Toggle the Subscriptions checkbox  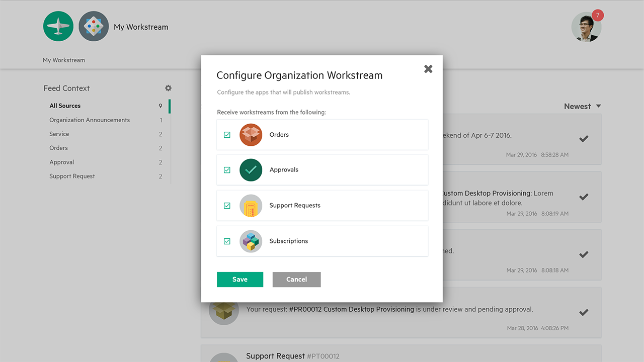[x=227, y=241]
